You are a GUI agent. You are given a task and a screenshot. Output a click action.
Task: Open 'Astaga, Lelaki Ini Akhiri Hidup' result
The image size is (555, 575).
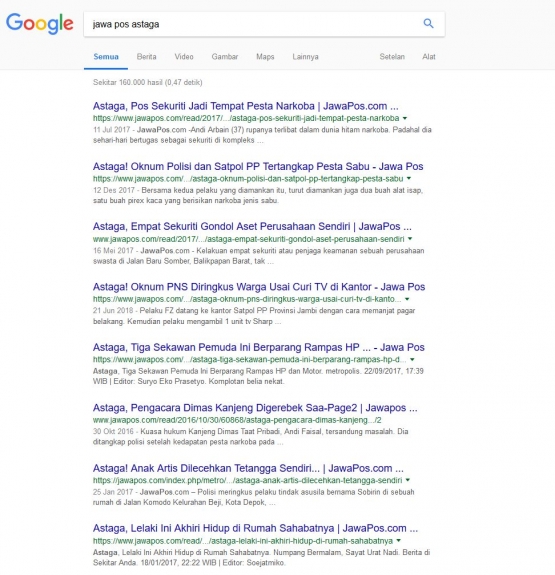255,528
